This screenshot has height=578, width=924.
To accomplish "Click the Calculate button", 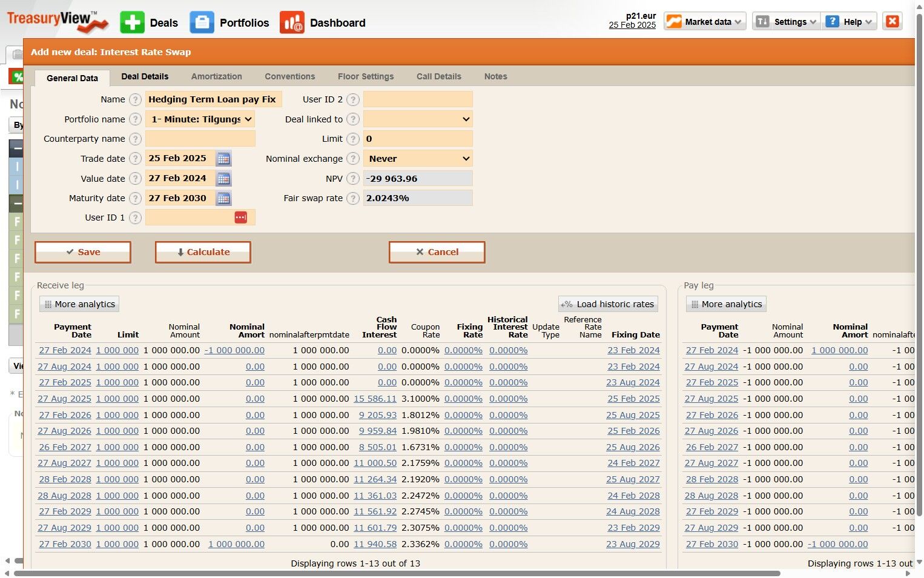I will point(203,252).
